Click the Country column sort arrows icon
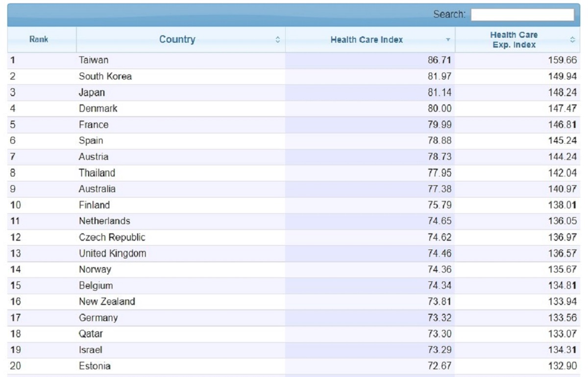The width and height of the screenshot is (588, 377). click(278, 40)
